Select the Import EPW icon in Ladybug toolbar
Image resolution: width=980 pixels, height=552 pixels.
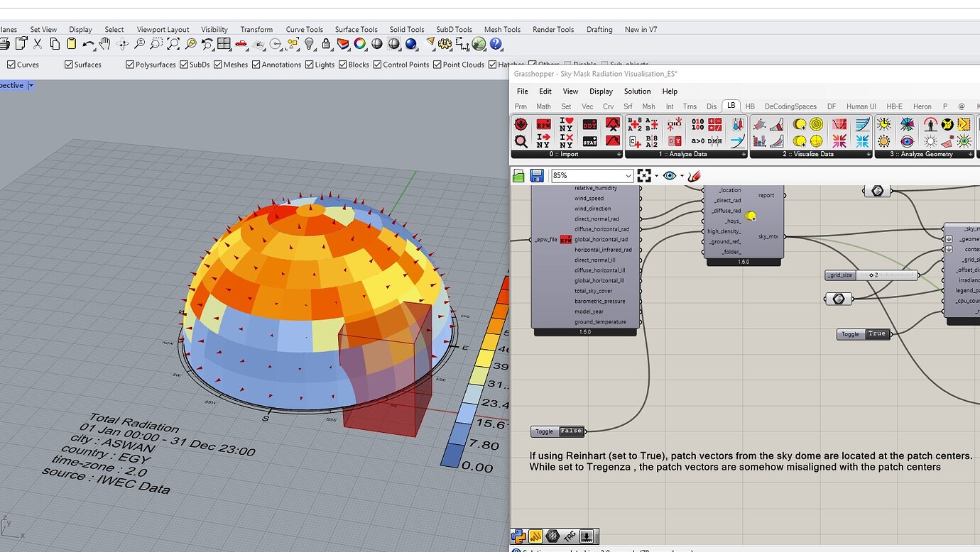pos(544,126)
